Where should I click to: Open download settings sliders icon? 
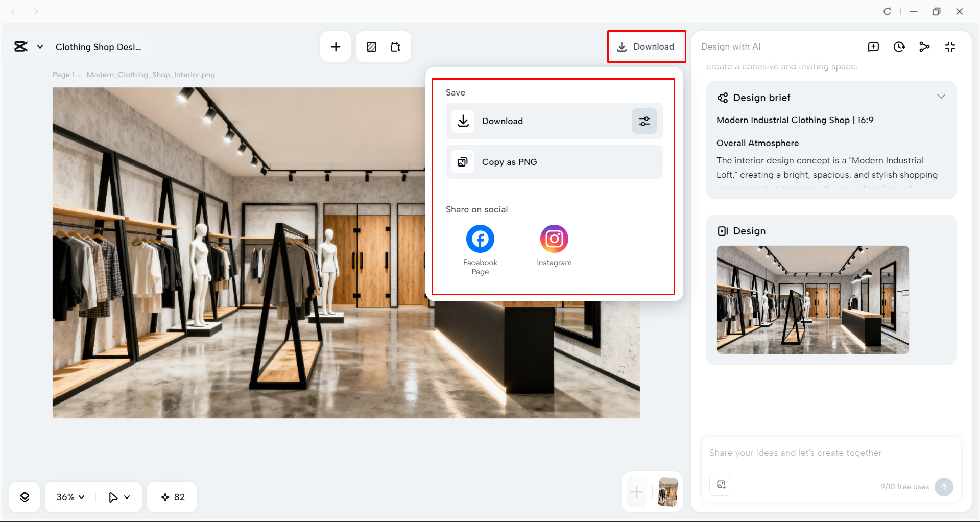644,121
